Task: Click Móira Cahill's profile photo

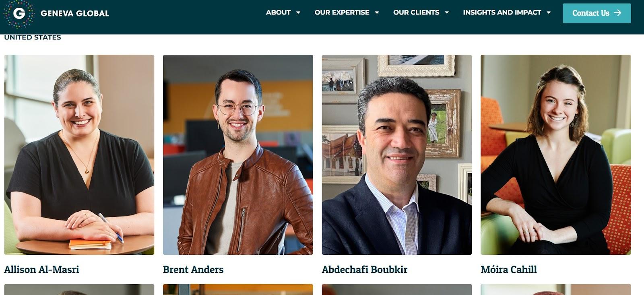Action: point(555,155)
